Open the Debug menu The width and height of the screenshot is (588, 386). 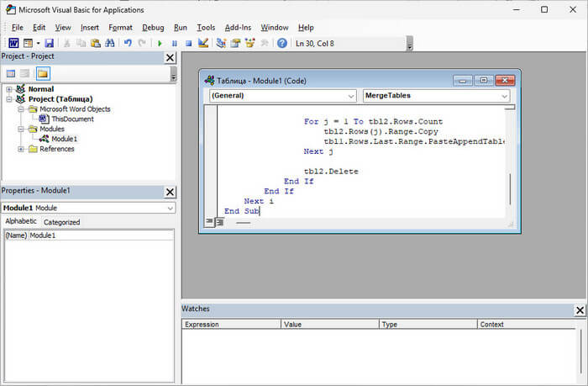[x=153, y=27]
